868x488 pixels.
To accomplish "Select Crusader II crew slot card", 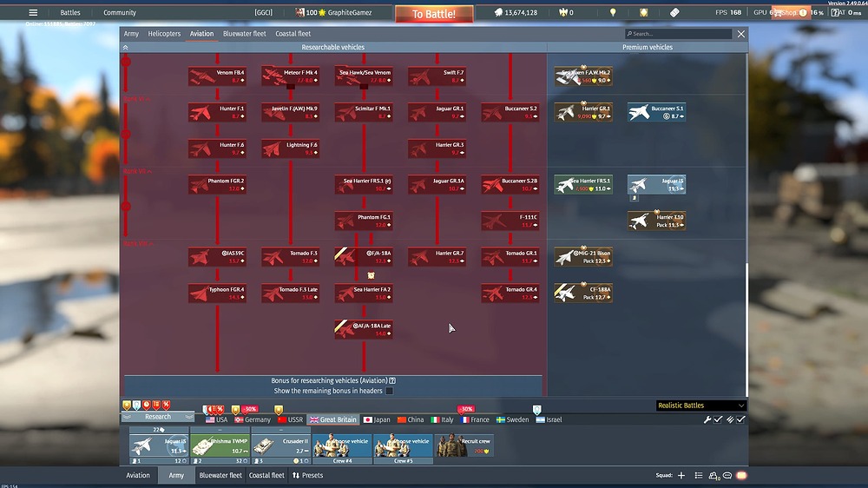I will pos(280,445).
